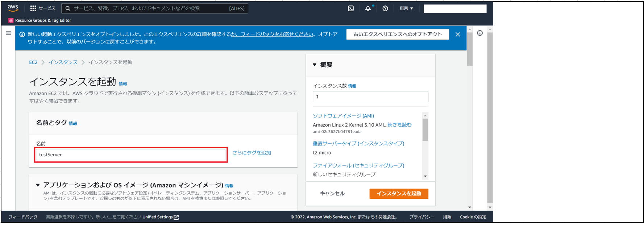
Task: Click the orange インスタンスを起動 button
Action: pos(399,194)
